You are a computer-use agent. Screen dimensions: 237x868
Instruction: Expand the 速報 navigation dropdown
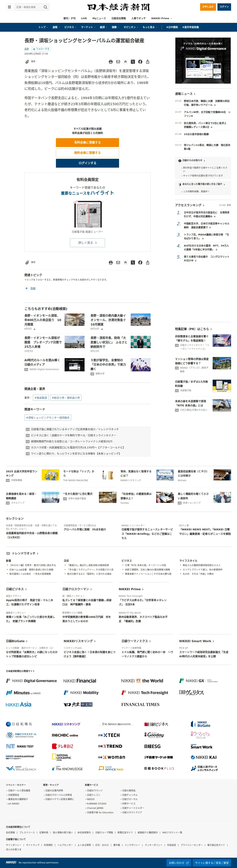point(56,27)
